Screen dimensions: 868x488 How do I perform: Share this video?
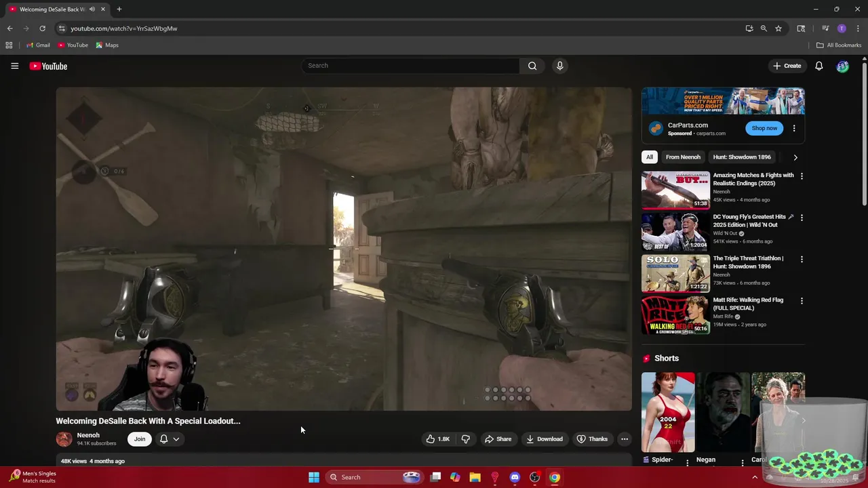(x=498, y=439)
